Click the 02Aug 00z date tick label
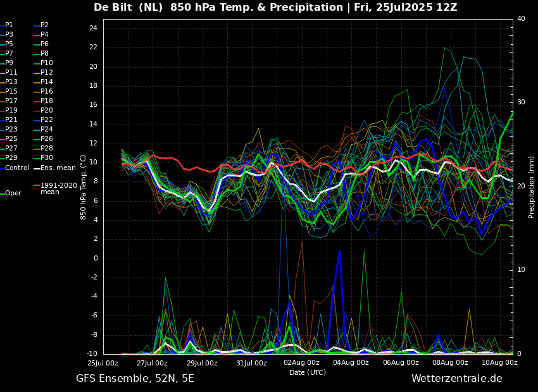The image size is (538, 392). [x=301, y=363]
